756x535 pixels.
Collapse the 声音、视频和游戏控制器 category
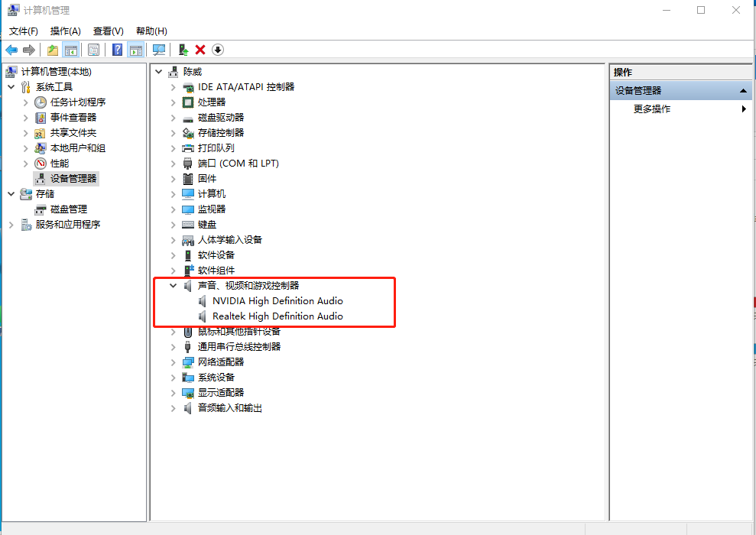click(173, 286)
